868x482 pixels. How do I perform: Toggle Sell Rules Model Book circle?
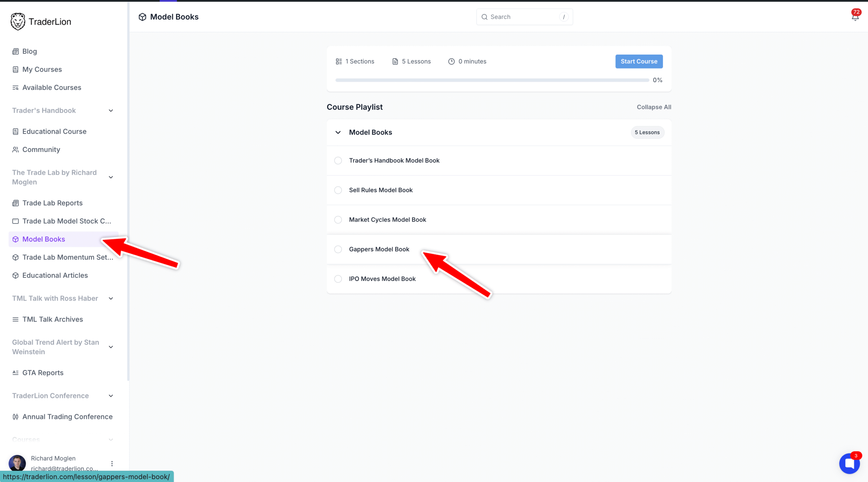[x=338, y=190]
